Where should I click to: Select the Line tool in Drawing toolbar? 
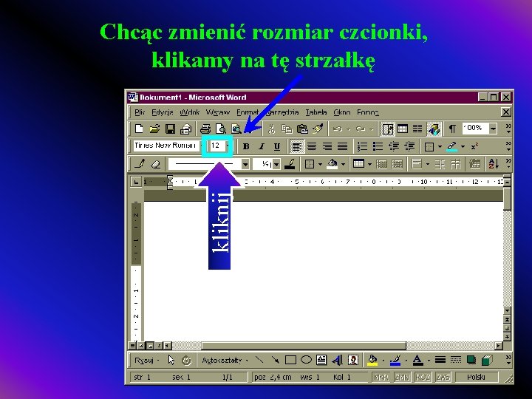(x=259, y=360)
